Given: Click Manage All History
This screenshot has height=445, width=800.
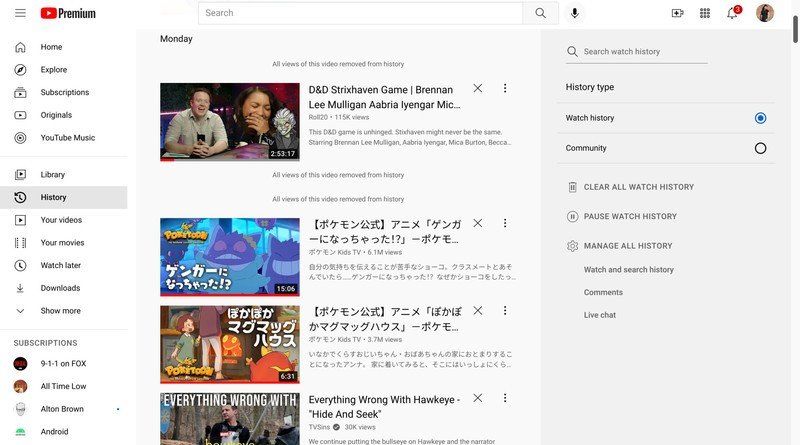Looking at the screenshot, I should click(619, 246).
